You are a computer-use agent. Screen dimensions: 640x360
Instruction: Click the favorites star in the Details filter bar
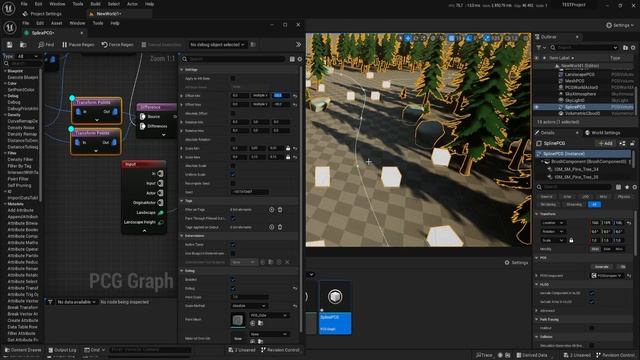tap(627, 187)
